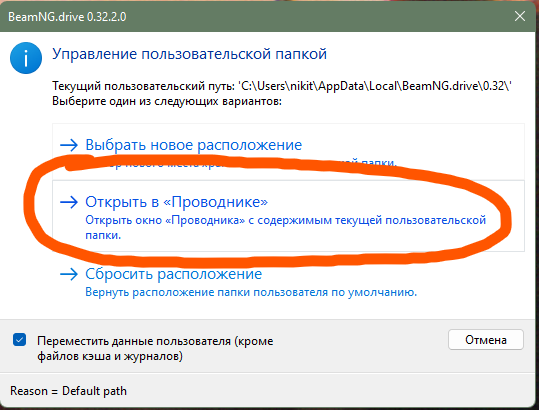Image resolution: width=539 pixels, height=410 pixels.
Task: Click arrow icon beside "Сбросить расположение"
Action: (69, 274)
